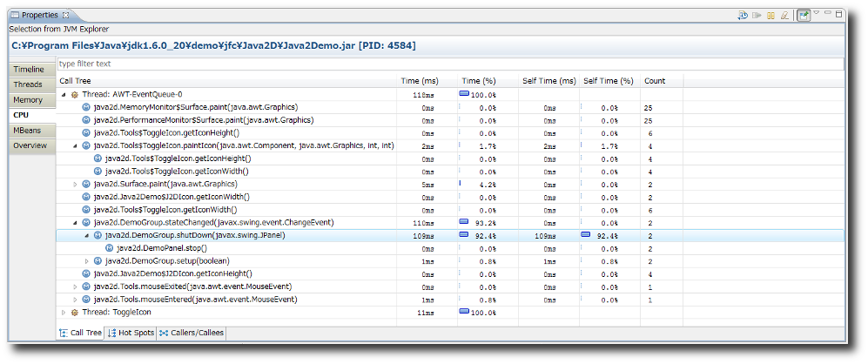Click the J2DIcon.getIconHeight() method icon
The height and width of the screenshot is (364, 868).
[x=86, y=273]
